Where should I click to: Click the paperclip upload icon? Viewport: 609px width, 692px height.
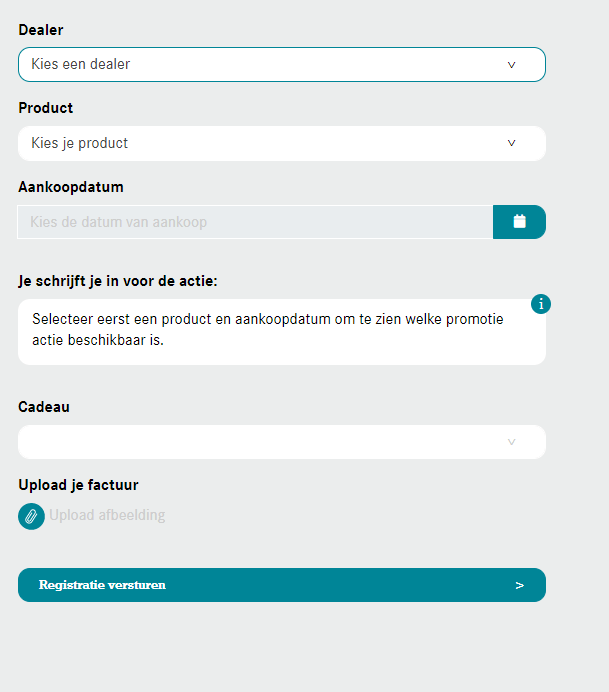click(x=32, y=516)
